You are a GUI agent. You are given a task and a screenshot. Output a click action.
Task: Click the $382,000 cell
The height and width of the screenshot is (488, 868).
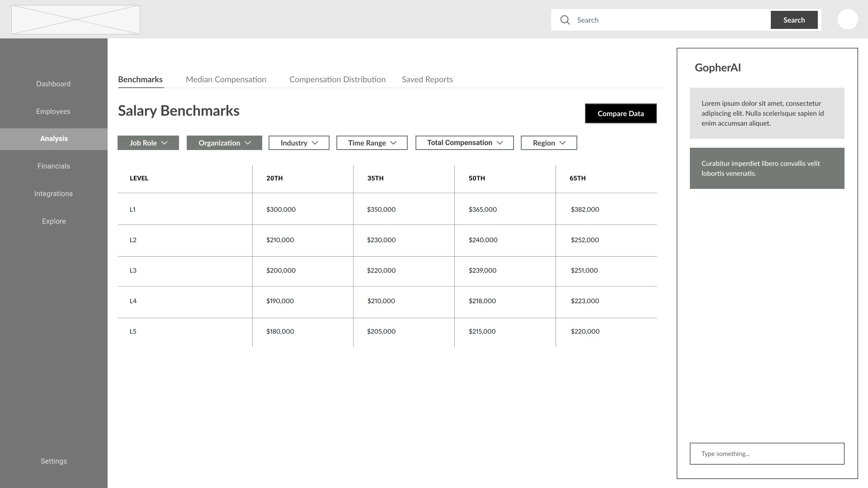[x=585, y=209]
